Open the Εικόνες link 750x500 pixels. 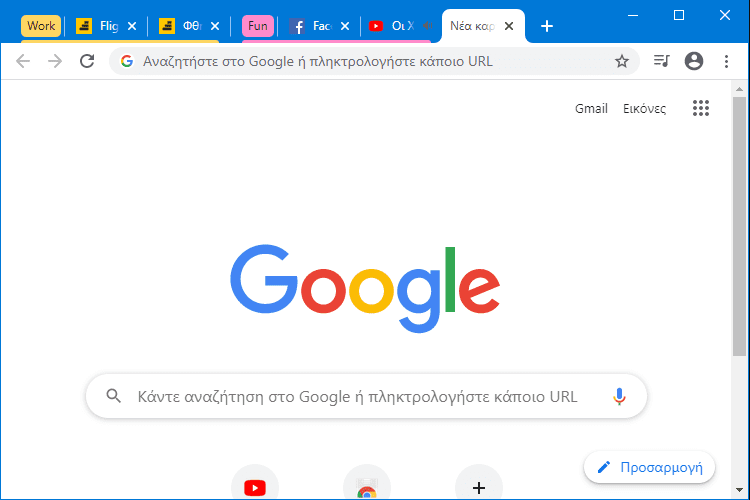point(644,109)
